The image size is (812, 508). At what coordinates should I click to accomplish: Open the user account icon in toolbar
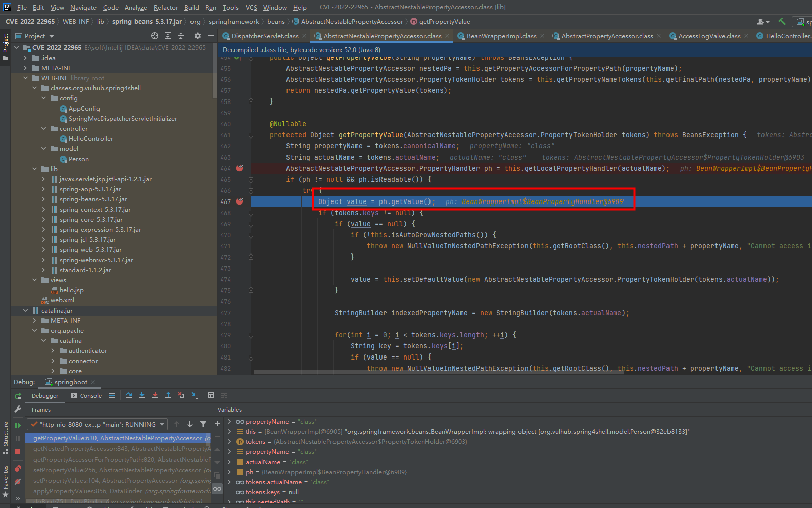click(x=763, y=22)
